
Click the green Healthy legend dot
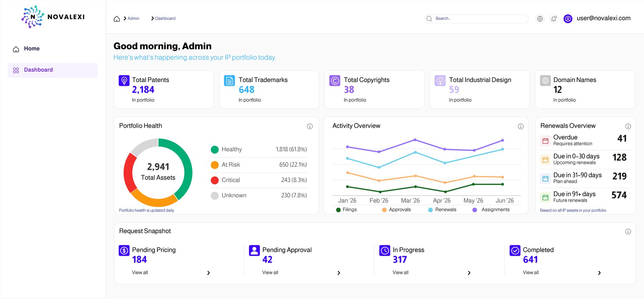215,149
